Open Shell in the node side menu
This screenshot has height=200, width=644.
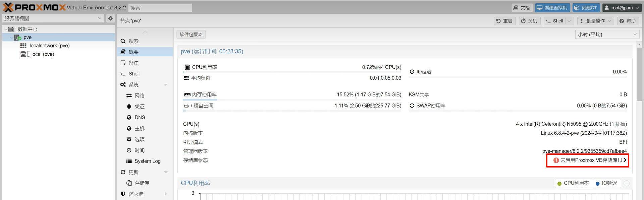point(145,74)
